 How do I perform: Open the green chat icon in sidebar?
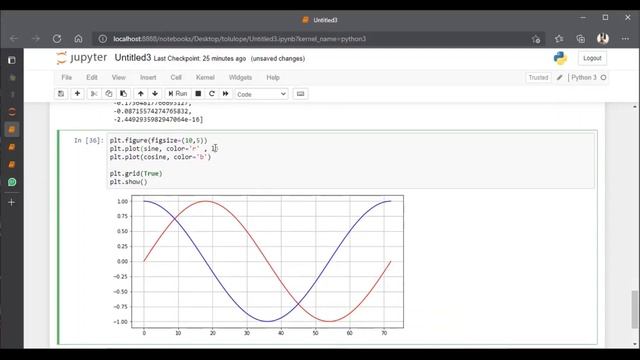12,182
